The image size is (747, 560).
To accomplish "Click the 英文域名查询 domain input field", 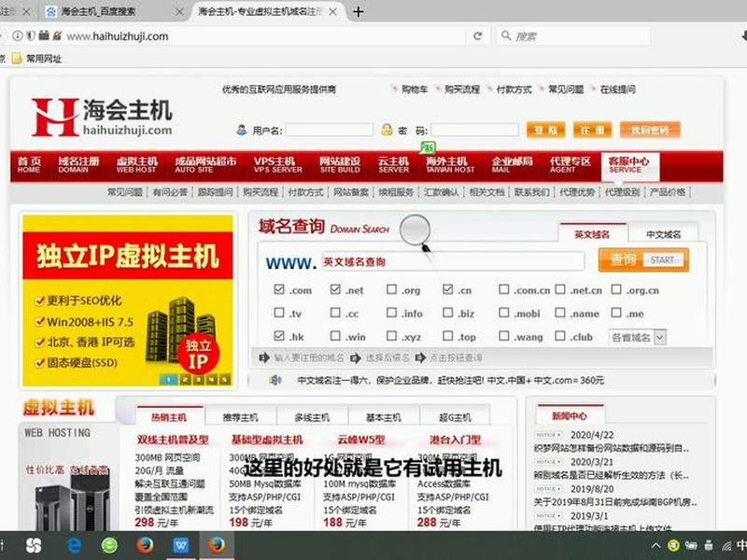I will pyautogui.click(x=453, y=261).
